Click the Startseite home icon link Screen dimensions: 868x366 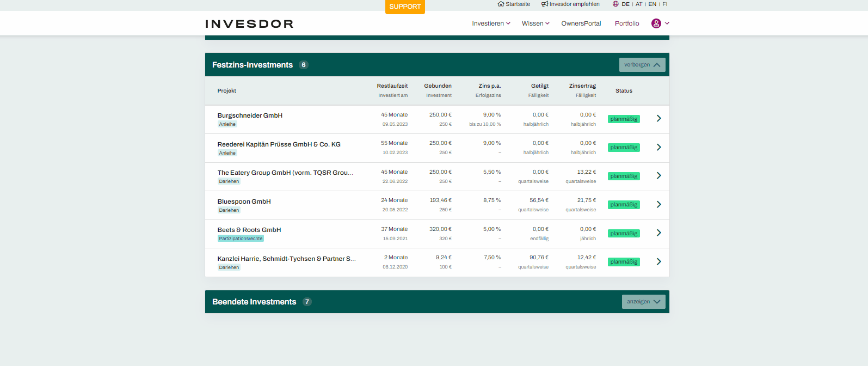point(501,4)
